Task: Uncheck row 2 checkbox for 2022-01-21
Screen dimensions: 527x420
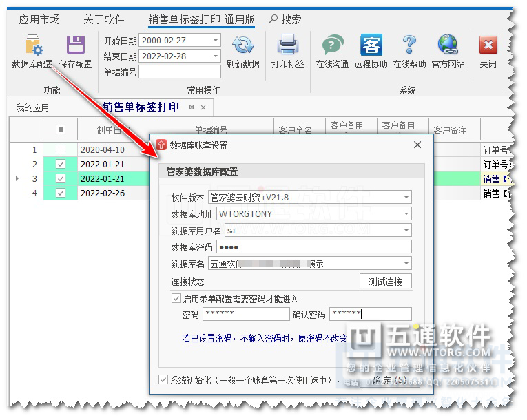Action: pos(61,164)
